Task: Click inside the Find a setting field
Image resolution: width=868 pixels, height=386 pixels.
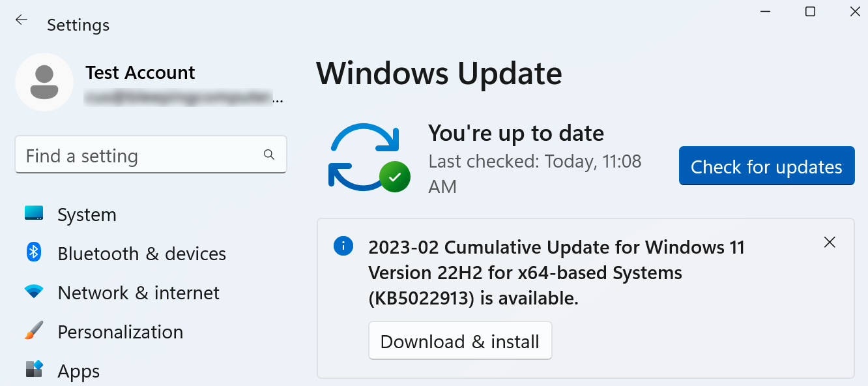Action: coord(130,155)
